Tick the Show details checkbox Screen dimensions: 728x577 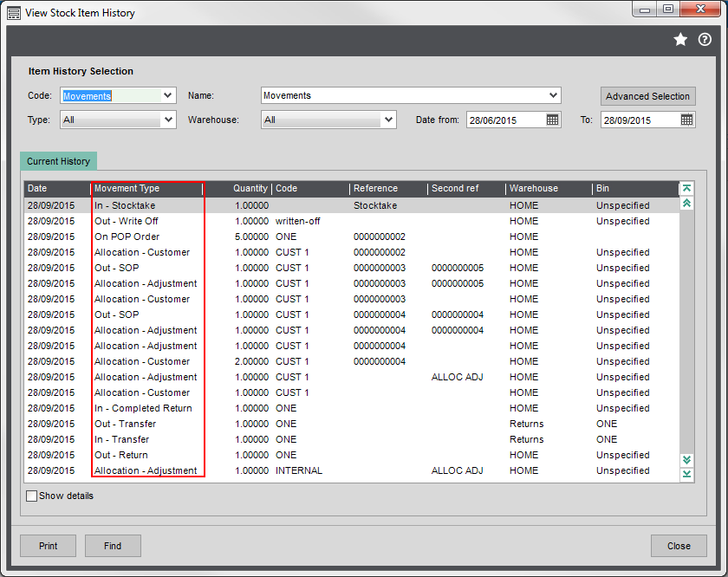[31, 496]
